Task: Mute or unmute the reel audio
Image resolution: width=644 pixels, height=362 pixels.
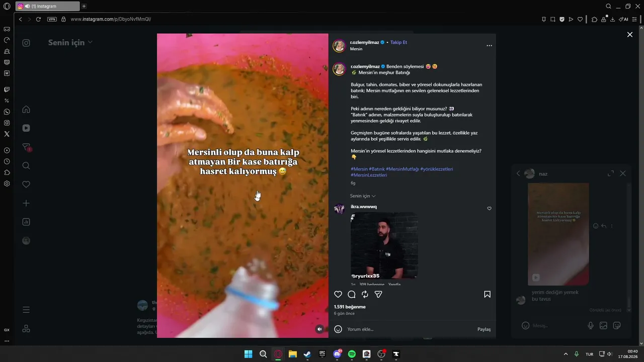Action: pyautogui.click(x=319, y=329)
